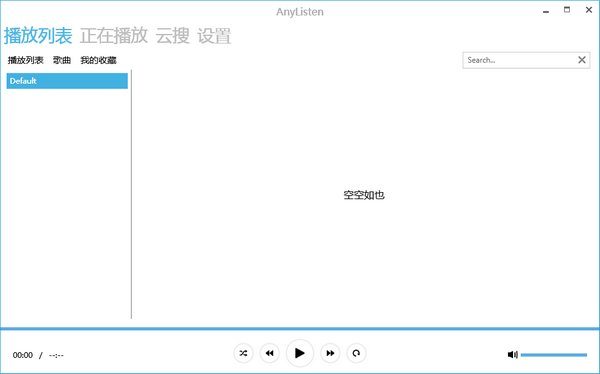
Task: Click the 00:00 elapsed time display
Action: tap(23, 355)
